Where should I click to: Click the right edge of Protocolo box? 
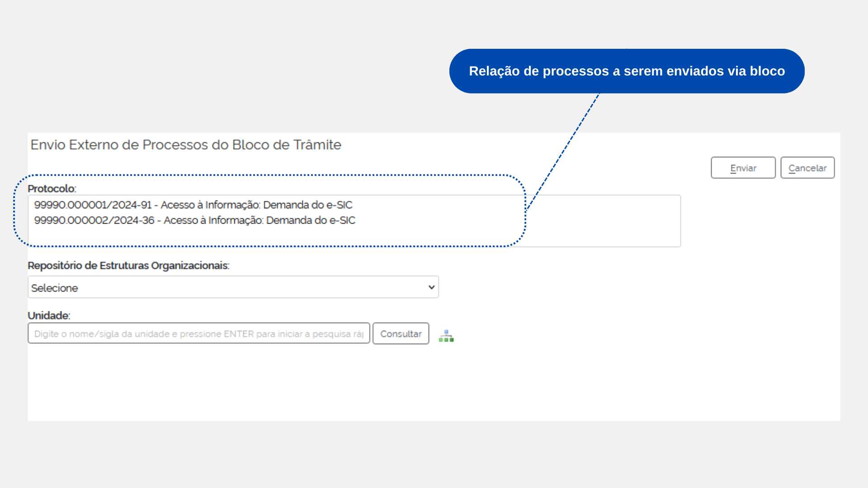[680, 221]
